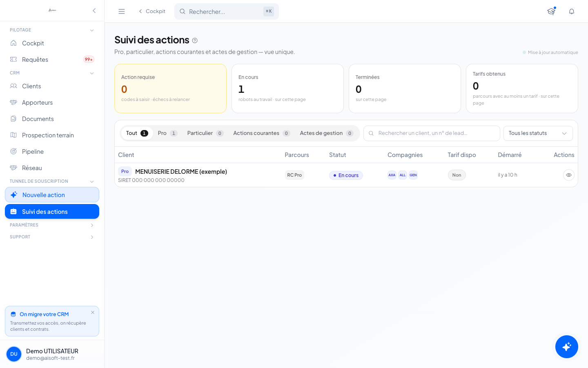Click the Clients people icon

13,86
